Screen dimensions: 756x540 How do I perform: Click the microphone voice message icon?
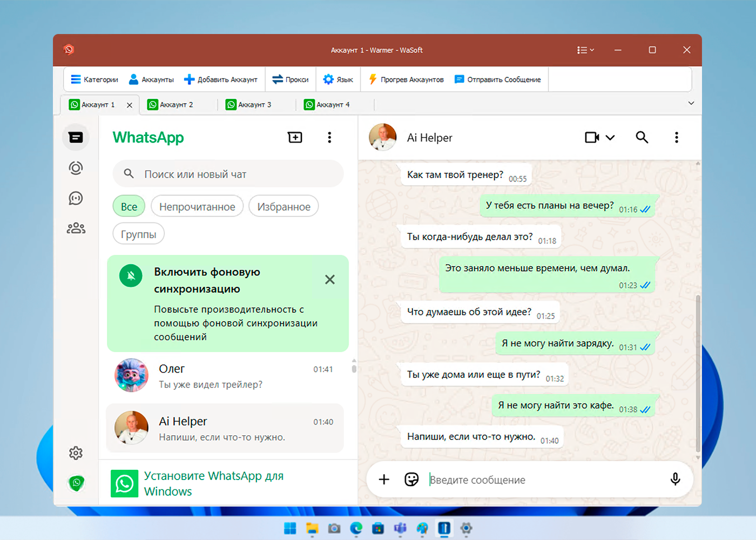click(675, 480)
